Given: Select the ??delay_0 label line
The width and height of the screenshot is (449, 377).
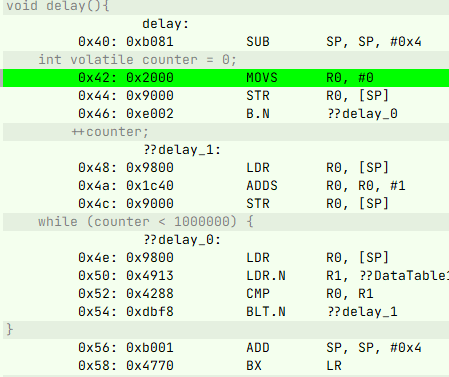Looking at the screenshot, I should (x=226, y=240).
